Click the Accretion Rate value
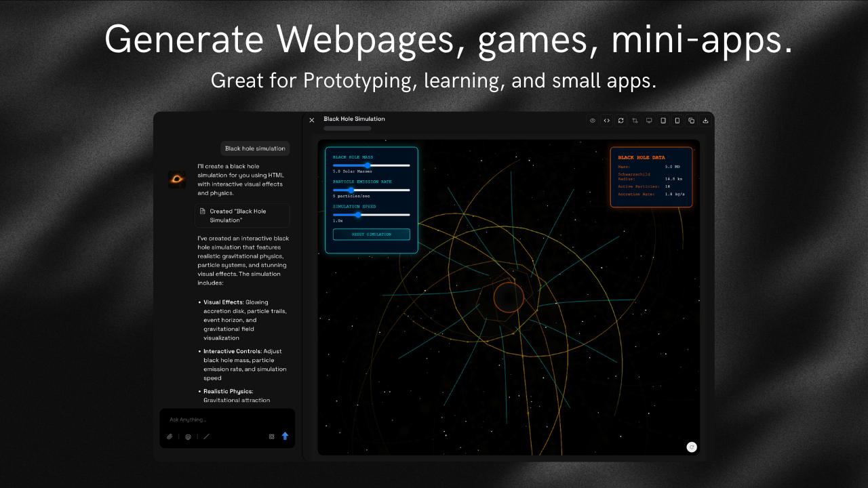 click(x=675, y=194)
